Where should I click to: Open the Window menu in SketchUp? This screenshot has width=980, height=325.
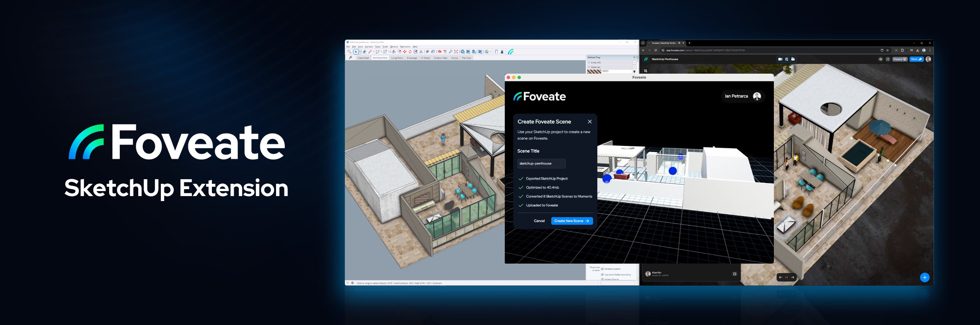(394, 47)
